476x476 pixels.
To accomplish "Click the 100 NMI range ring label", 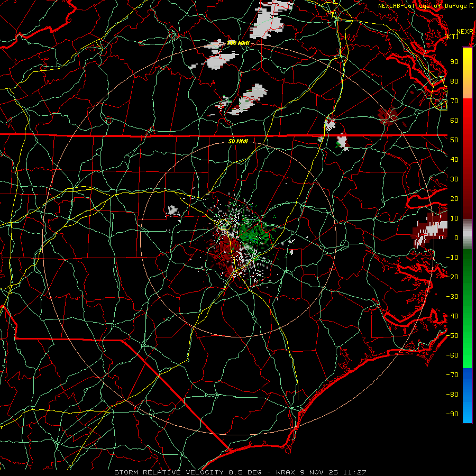I will click(239, 43).
